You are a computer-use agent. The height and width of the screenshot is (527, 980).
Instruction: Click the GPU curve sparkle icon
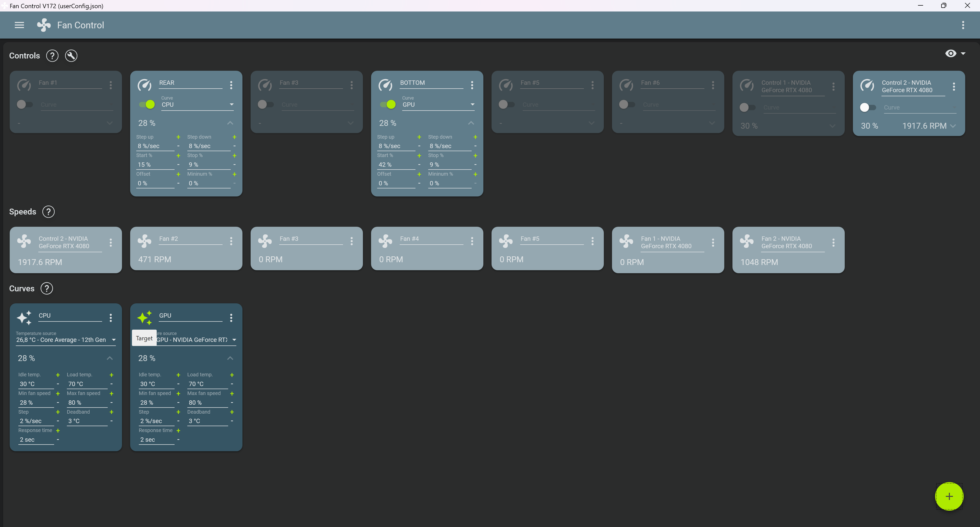[144, 317]
